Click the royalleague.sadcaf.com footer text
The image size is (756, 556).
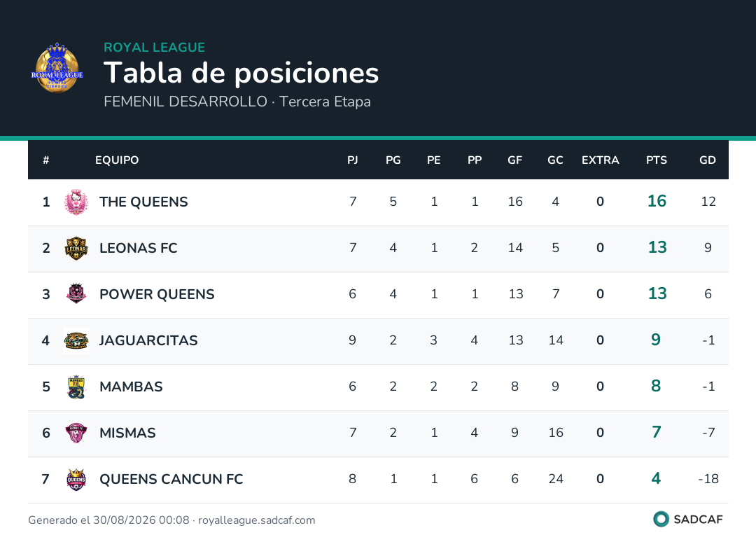pos(256,520)
